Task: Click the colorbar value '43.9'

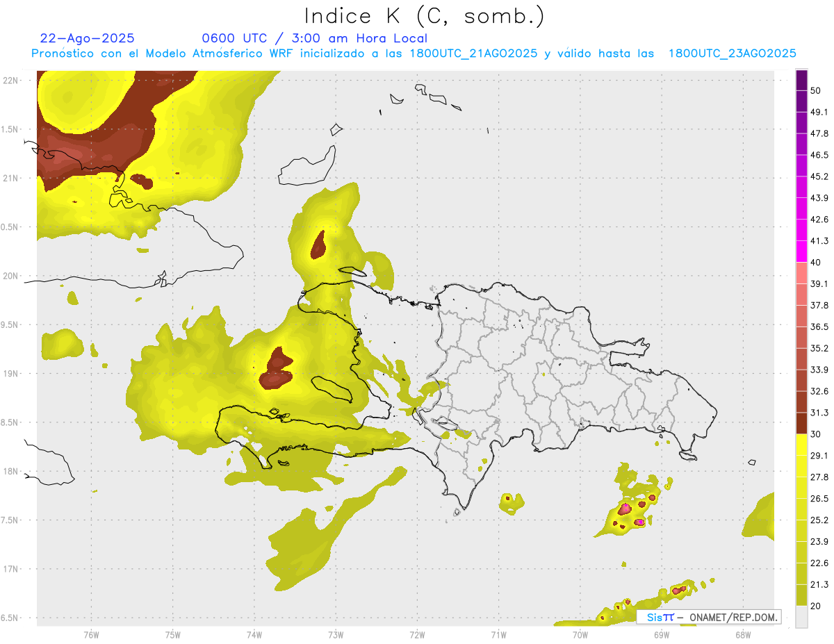Action: point(819,198)
